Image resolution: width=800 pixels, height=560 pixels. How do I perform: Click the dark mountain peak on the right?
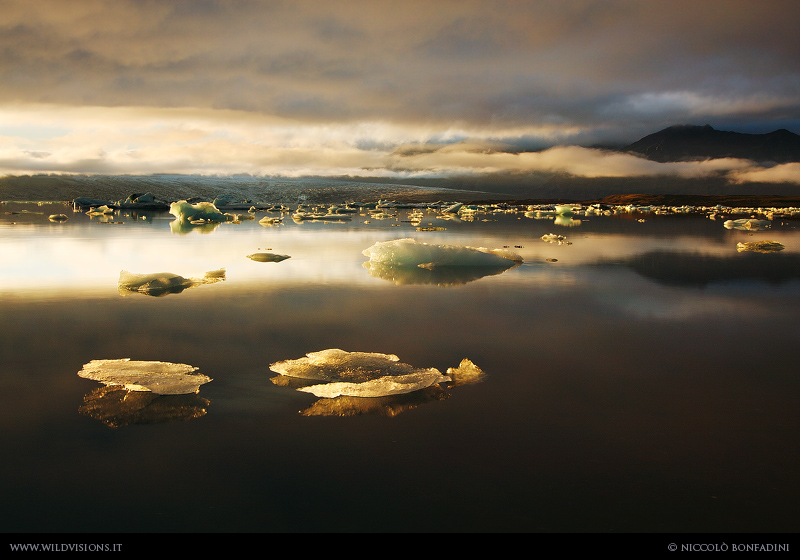coord(700,140)
